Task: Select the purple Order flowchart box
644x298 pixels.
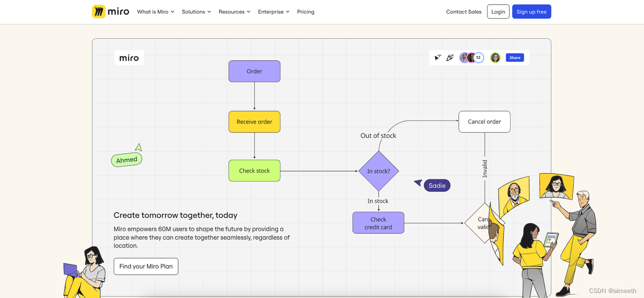Action: [255, 71]
